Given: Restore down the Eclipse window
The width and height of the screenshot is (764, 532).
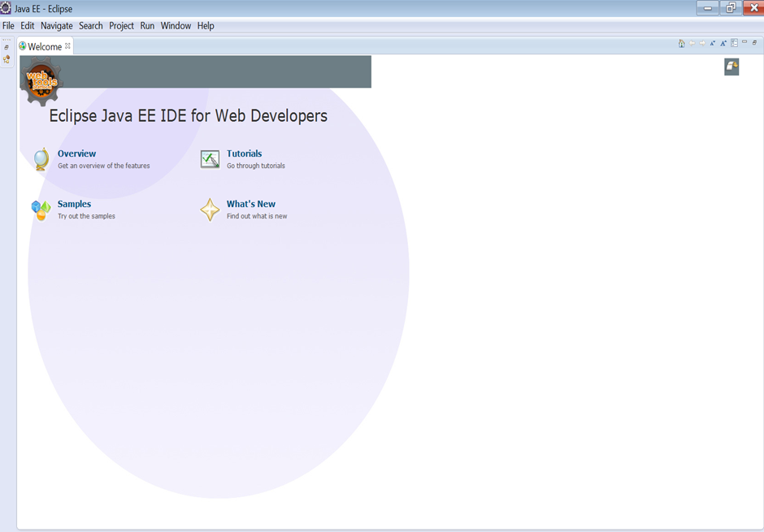Looking at the screenshot, I should coord(731,8).
